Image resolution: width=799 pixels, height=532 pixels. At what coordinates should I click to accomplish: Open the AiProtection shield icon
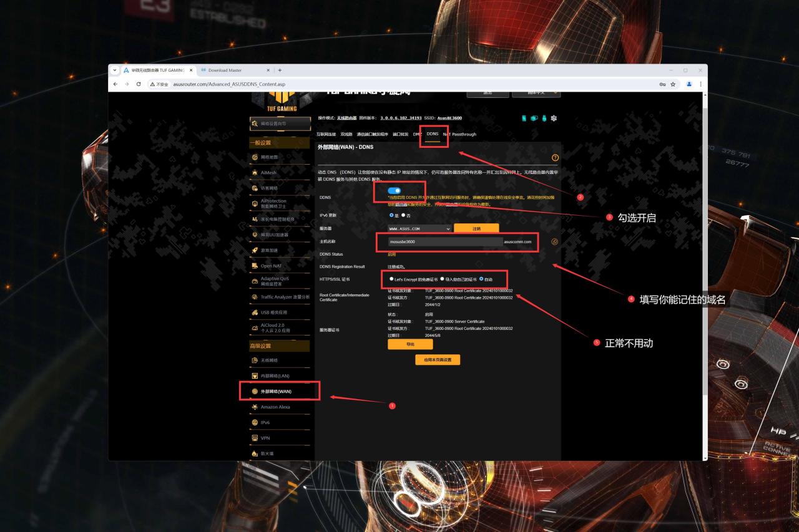[255, 203]
